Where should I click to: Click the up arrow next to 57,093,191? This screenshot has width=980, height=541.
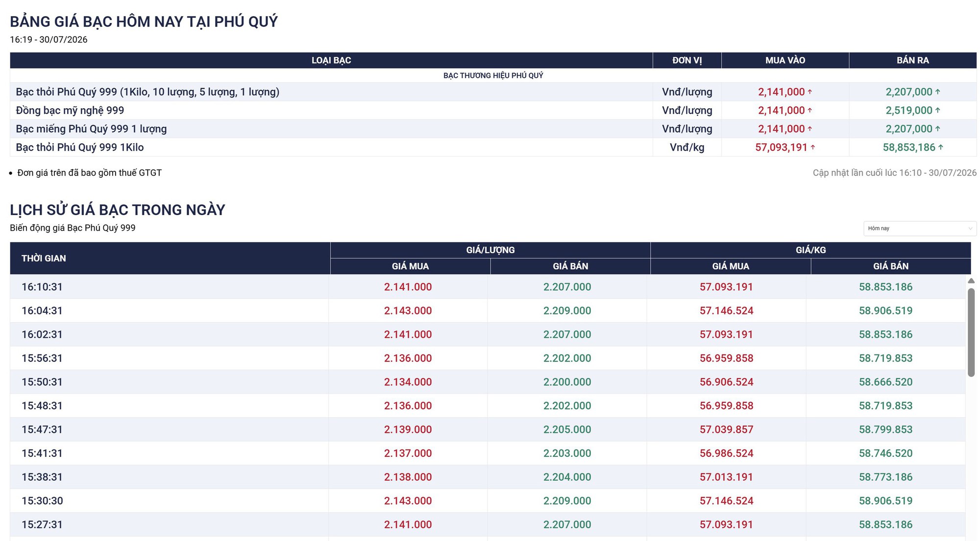[x=812, y=147]
